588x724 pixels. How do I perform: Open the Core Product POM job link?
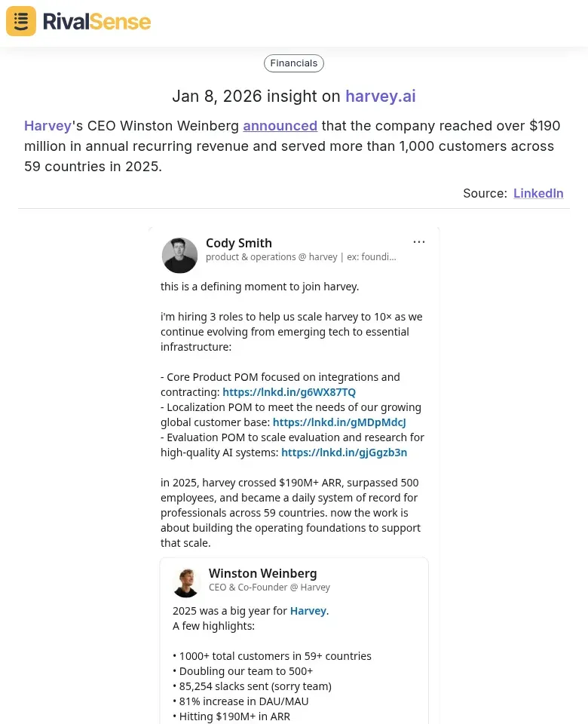(289, 391)
